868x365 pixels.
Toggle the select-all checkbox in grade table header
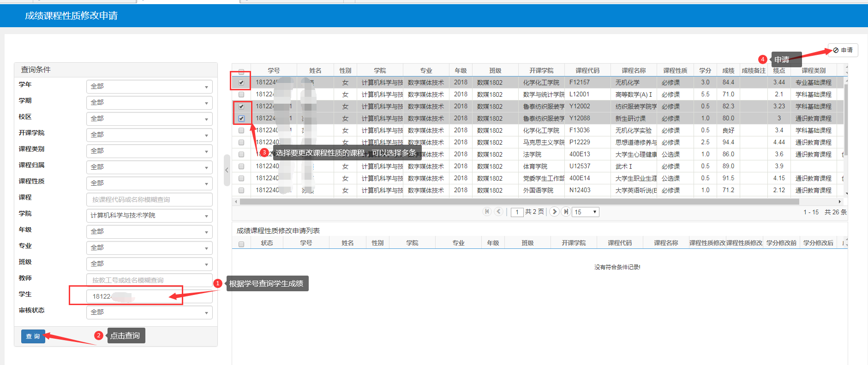[x=241, y=72]
